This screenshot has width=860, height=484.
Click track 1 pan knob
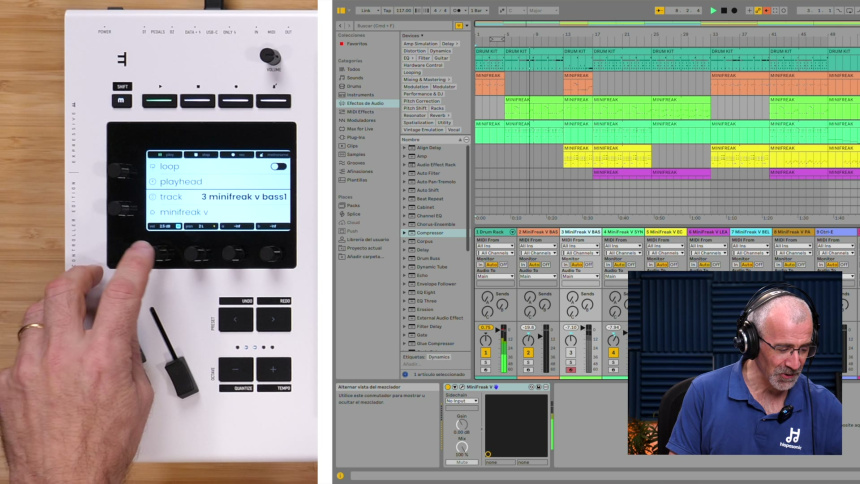[485, 340]
